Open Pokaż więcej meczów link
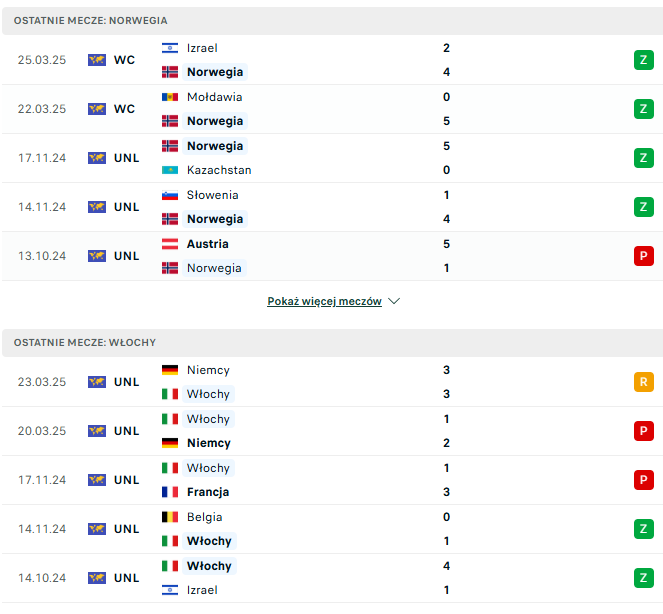Screen dimensions: 663x614 [x=324, y=301]
